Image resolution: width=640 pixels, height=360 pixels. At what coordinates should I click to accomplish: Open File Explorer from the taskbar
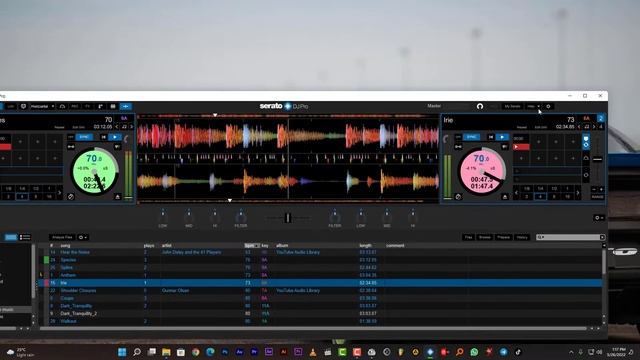click(166, 352)
